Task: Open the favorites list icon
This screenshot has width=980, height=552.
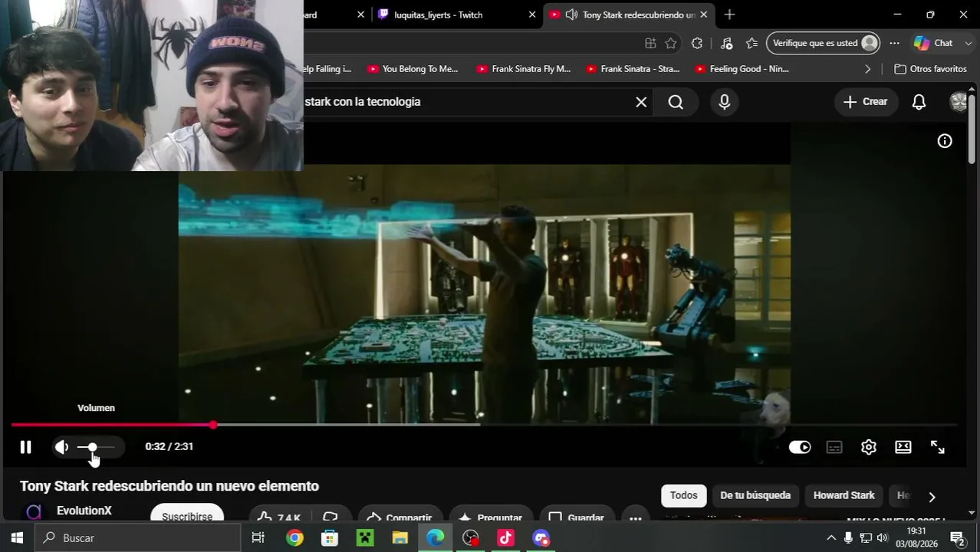Action: (x=752, y=43)
